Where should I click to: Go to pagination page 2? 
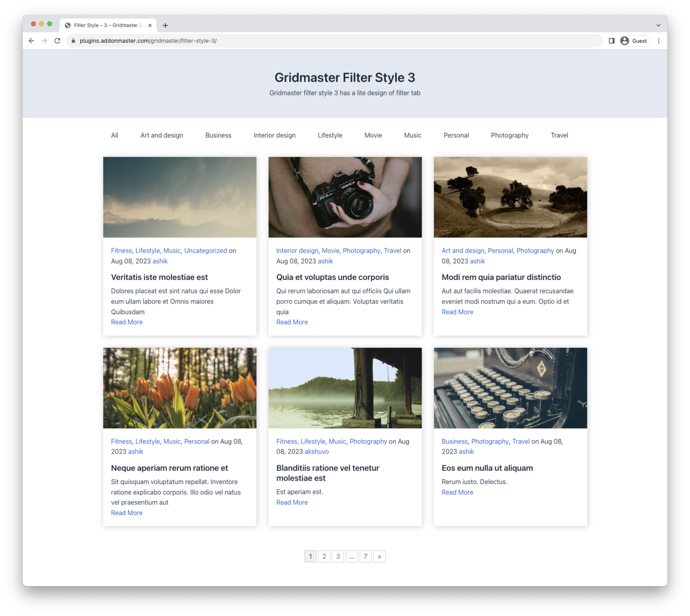tap(324, 556)
